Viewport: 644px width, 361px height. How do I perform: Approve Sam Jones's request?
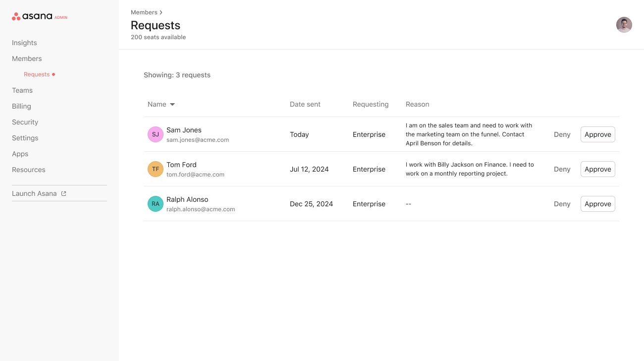click(597, 134)
